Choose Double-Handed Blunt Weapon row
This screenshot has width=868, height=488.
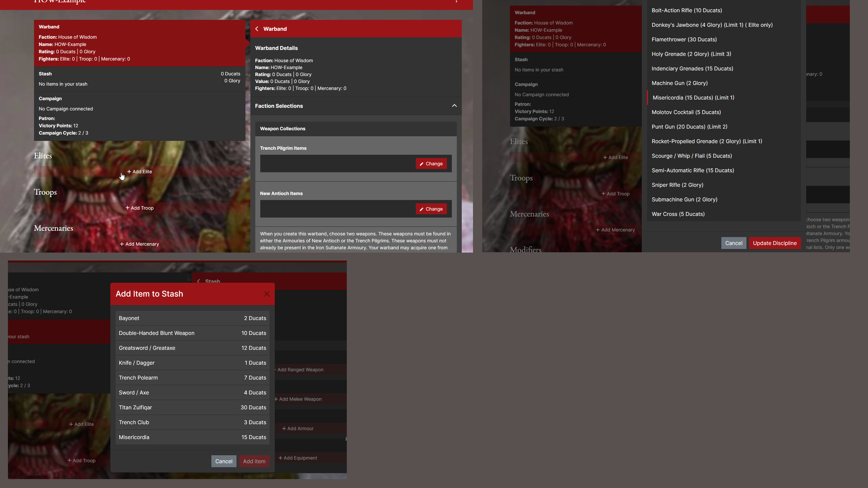pyautogui.click(x=193, y=333)
